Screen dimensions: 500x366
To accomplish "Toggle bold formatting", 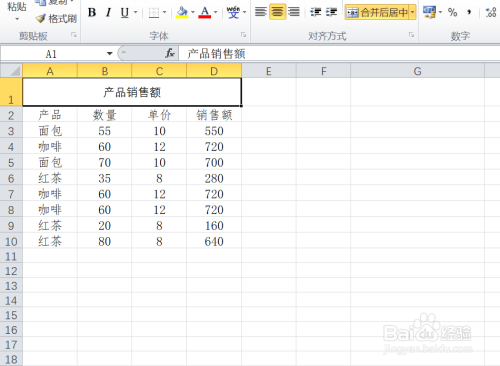I will click(x=92, y=13).
